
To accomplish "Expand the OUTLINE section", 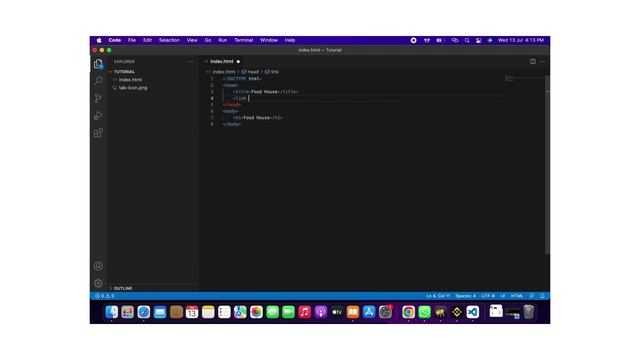I will (153, 288).
